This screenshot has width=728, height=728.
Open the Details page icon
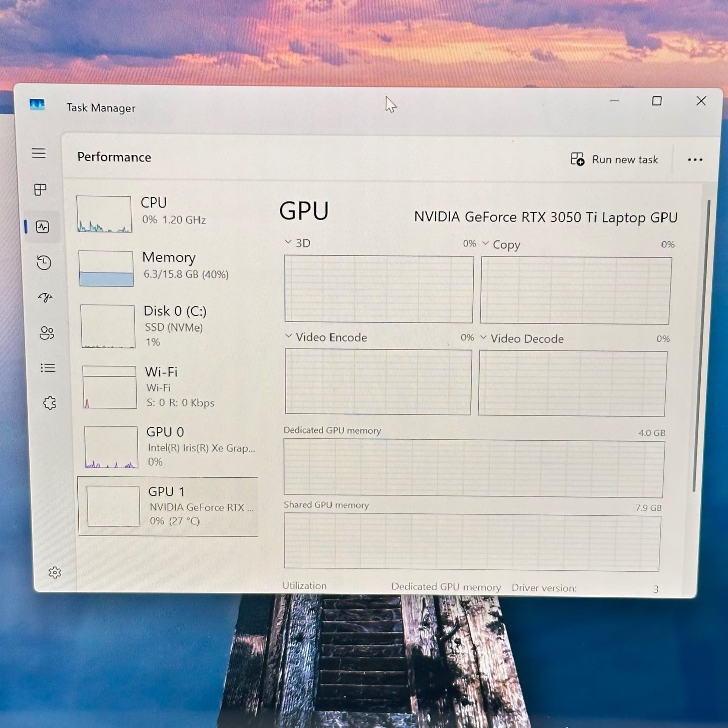[48, 368]
